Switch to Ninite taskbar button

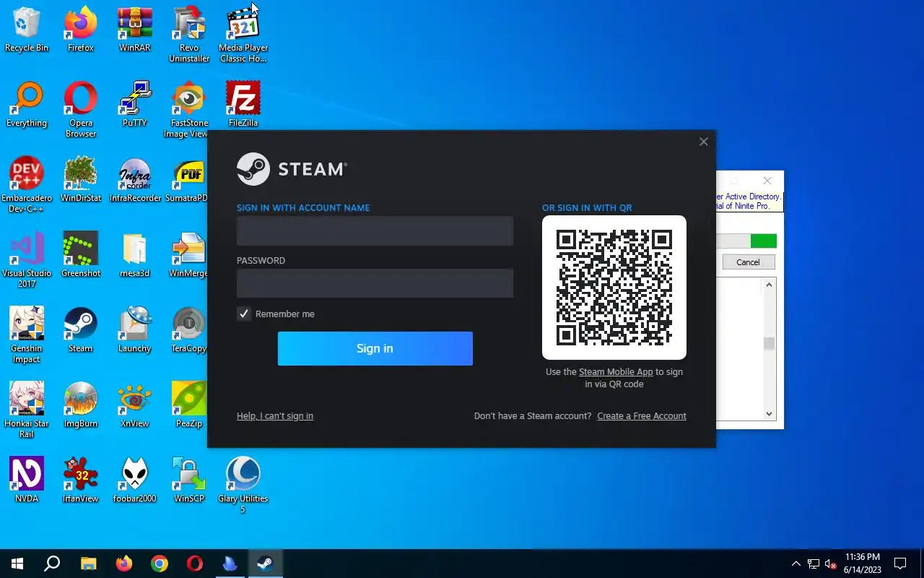(x=230, y=564)
